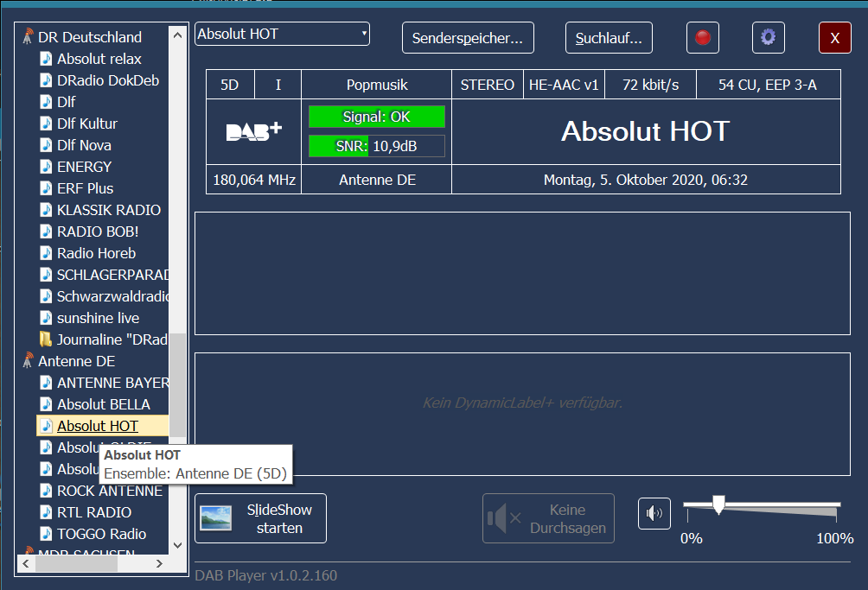The width and height of the screenshot is (868, 590).
Task: Click the DAB+ logo
Action: click(x=253, y=131)
